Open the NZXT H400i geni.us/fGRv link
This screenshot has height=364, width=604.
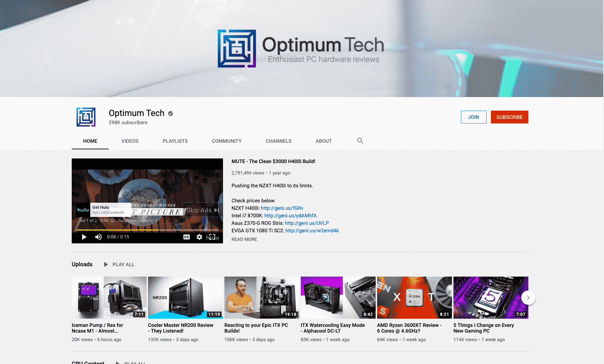pyautogui.click(x=282, y=208)
